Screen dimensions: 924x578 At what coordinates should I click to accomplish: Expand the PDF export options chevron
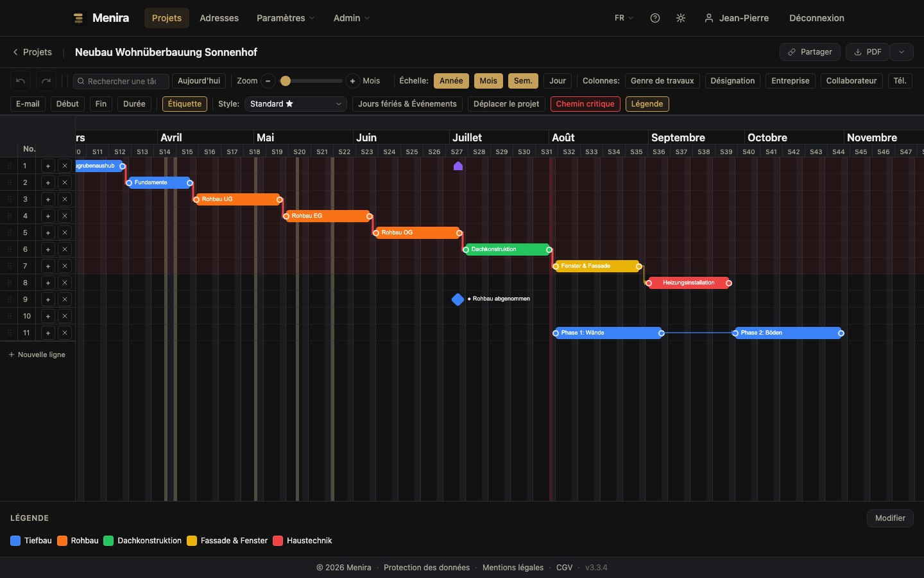click(902, 52)
